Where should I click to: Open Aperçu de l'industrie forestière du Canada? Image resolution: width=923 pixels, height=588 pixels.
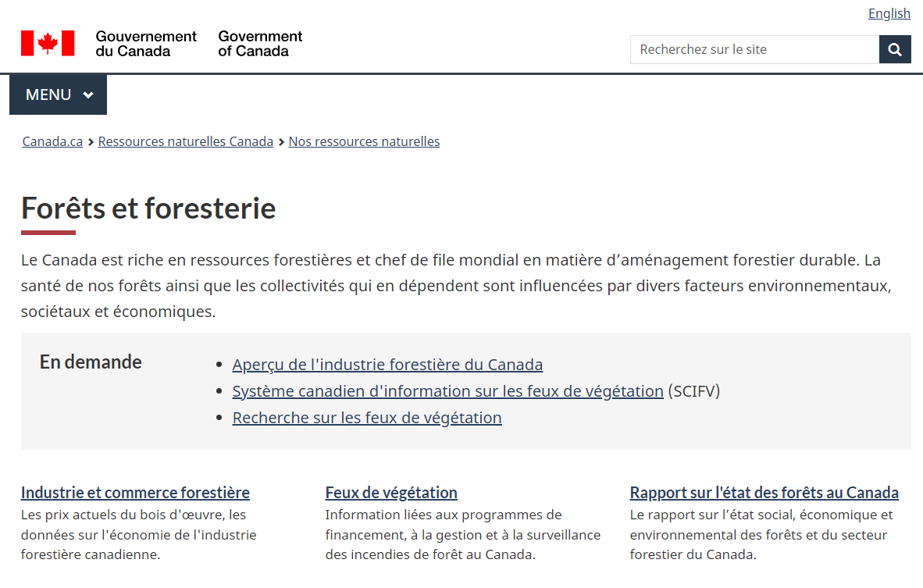tap(387, 365)
